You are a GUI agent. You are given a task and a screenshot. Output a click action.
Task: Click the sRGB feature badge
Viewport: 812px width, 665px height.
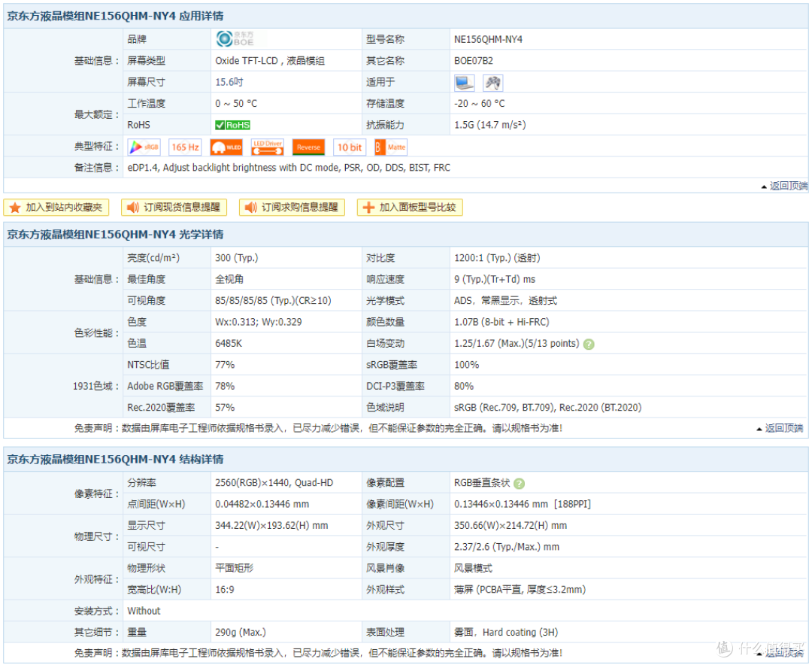[x=144, y=147]
